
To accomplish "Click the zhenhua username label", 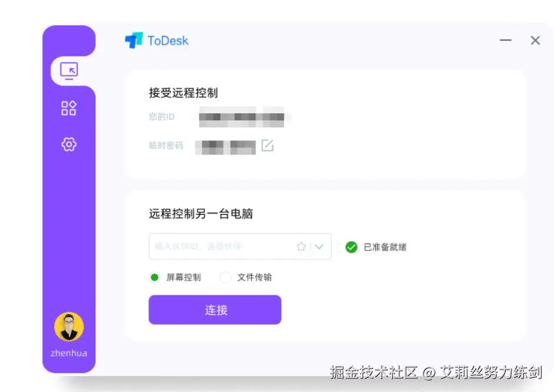I will click(69, 353).
